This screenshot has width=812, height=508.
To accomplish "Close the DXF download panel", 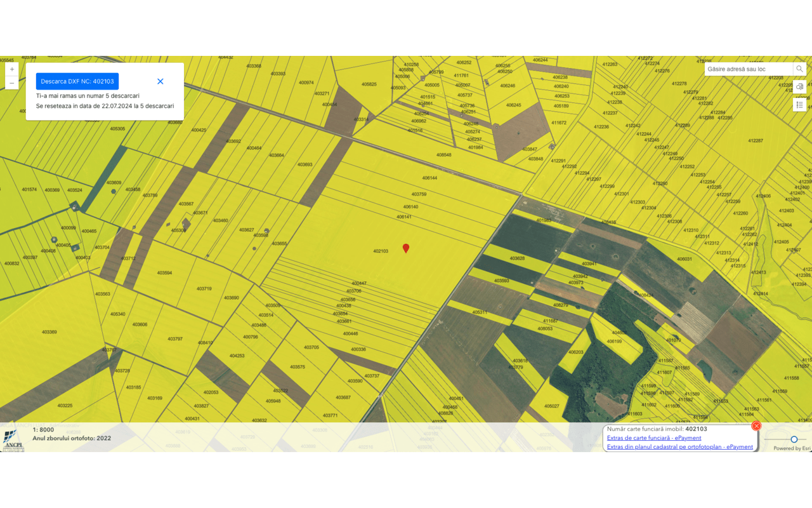I will point(160,81).
